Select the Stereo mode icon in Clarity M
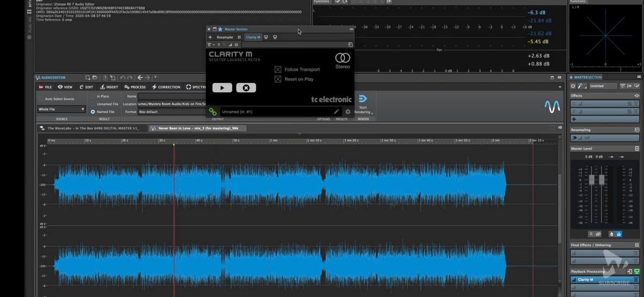The width and height of the screenshot is (644, 297). 342,58
